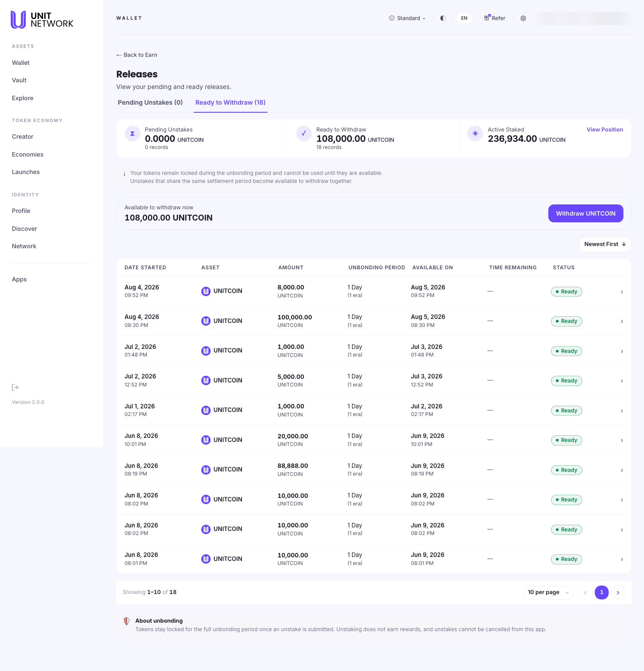Screen dimensions: 644x671
Task: Go to previous page arrow
Action: [x=585, y=592]
